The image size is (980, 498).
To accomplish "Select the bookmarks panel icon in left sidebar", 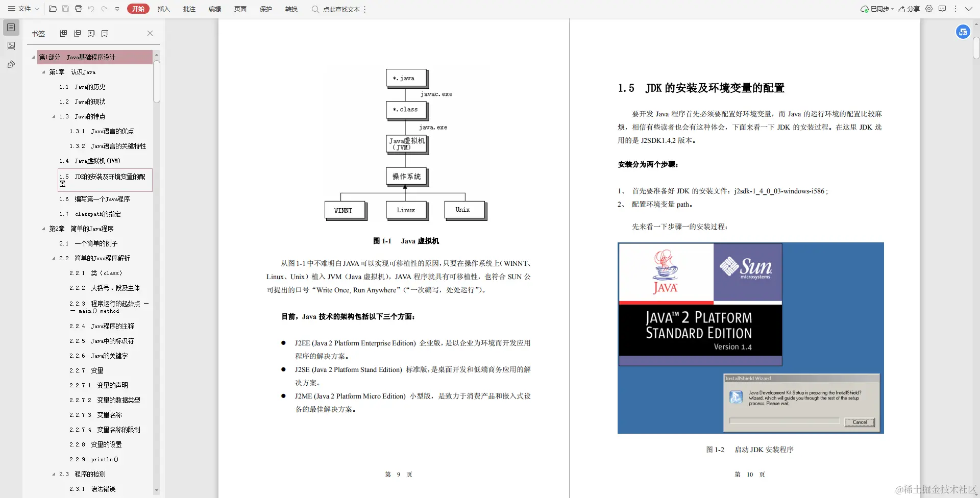I will point(11,28).
